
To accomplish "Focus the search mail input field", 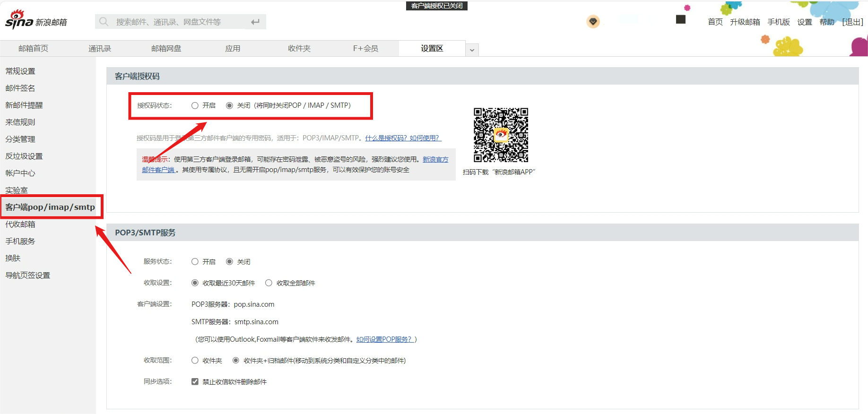I will point(180,22).
